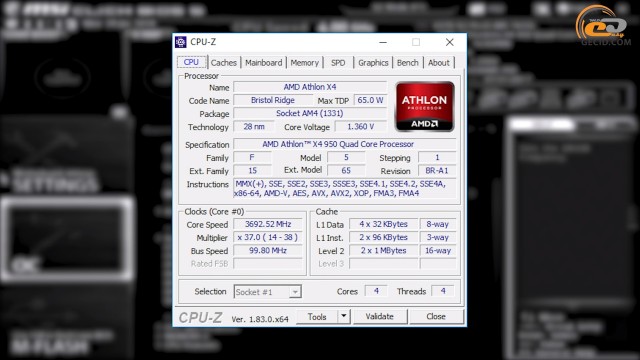This screenshot has height=360, width=640.
Task: Minimize the CPU-Z window
Action: coord(383,42)
